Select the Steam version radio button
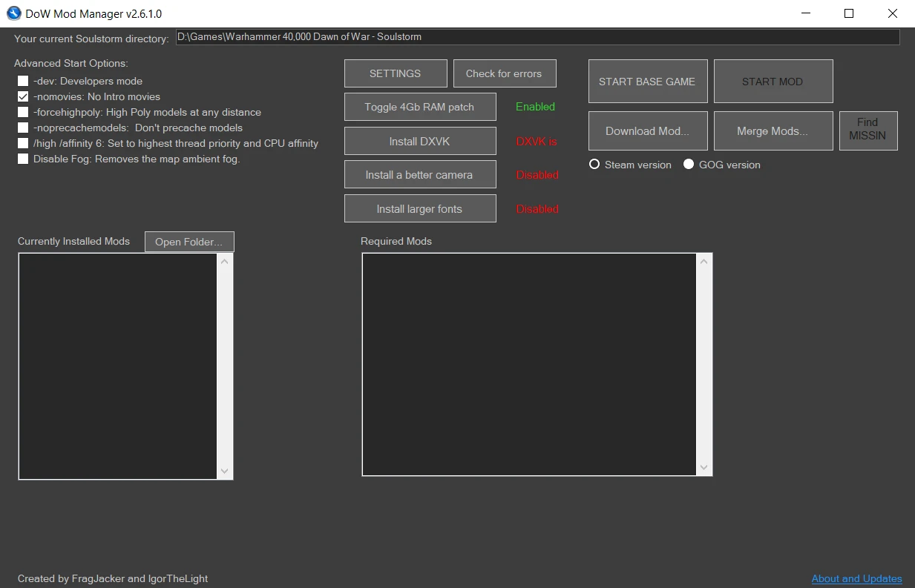Screen dimensions: 915x588 point(594,165)
